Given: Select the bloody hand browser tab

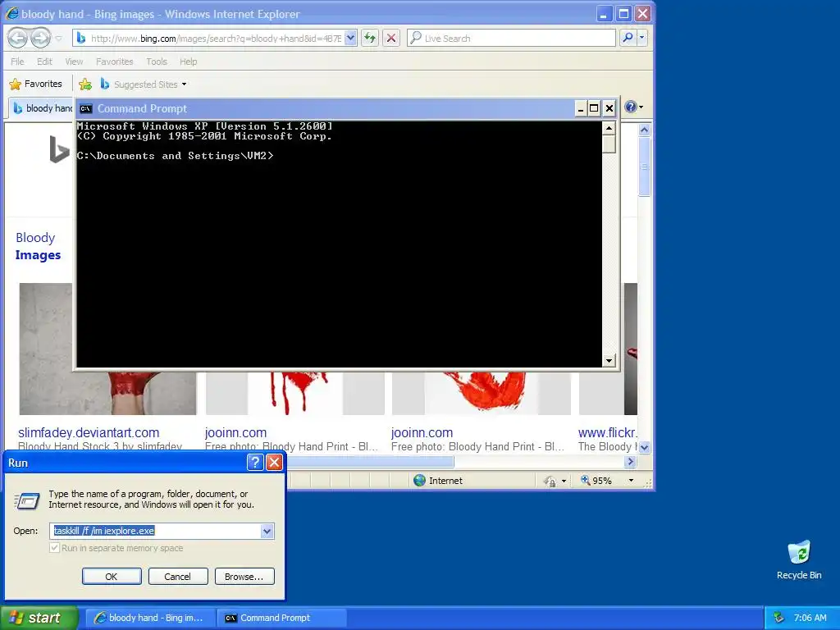Looking at the screenshot, I should pyautogui.click(x=42, y=108).
